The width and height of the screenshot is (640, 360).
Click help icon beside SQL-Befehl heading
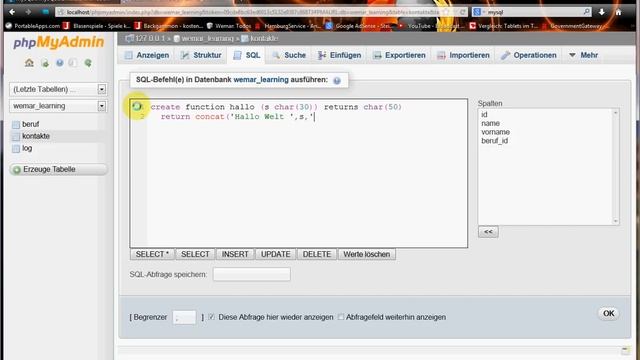coord(337,80)
